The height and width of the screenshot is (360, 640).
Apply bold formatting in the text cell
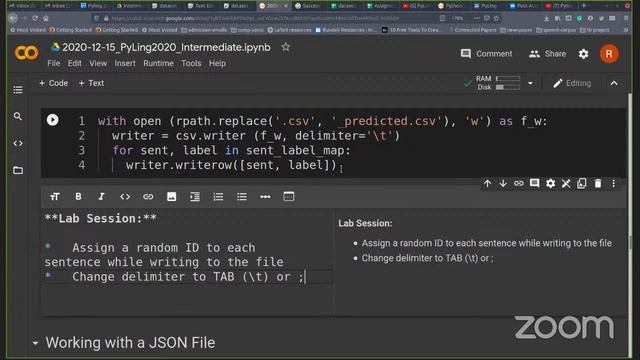point(78,197)
